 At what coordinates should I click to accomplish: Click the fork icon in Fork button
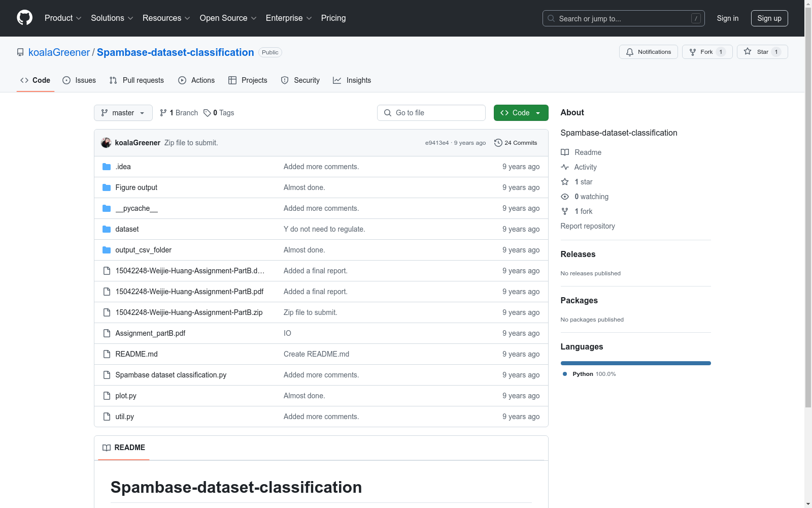point(693,52)
